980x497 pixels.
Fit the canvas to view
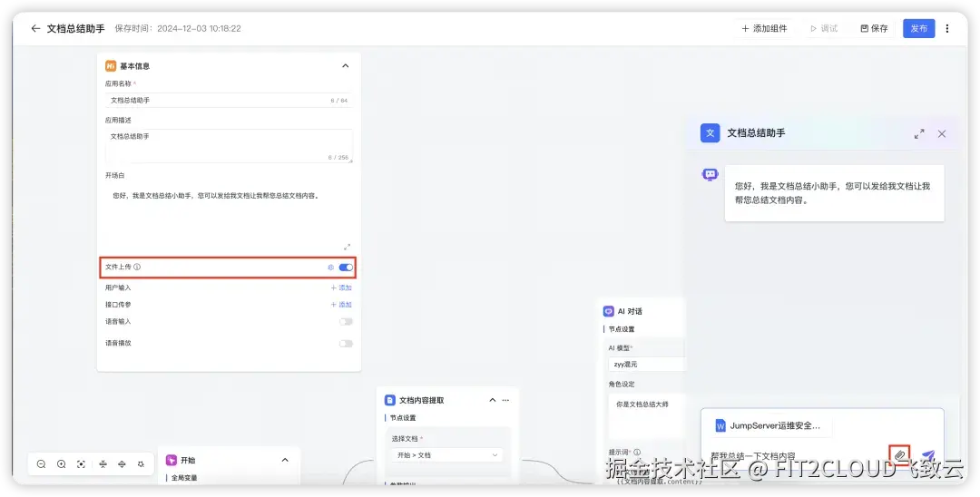[x=82, y=464]
